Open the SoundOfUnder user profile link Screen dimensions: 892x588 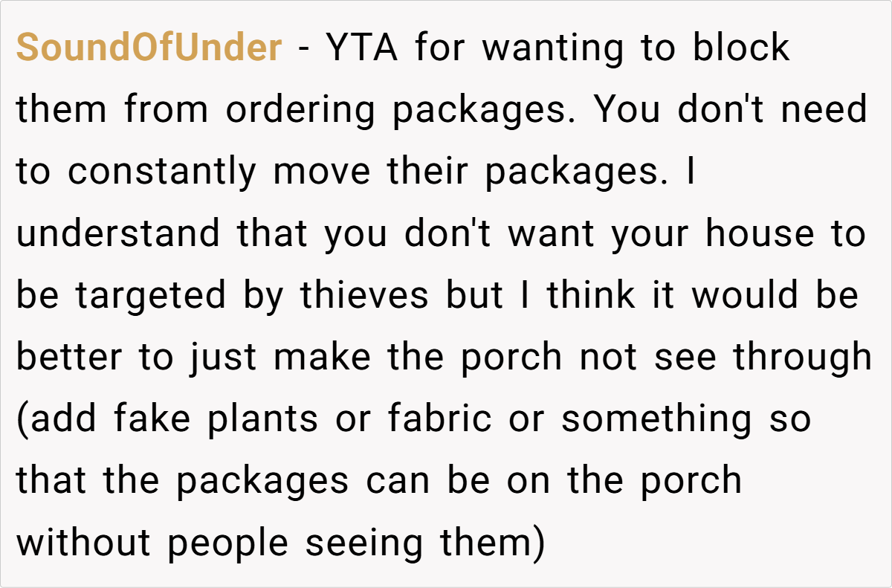click(x=149, y=49)
